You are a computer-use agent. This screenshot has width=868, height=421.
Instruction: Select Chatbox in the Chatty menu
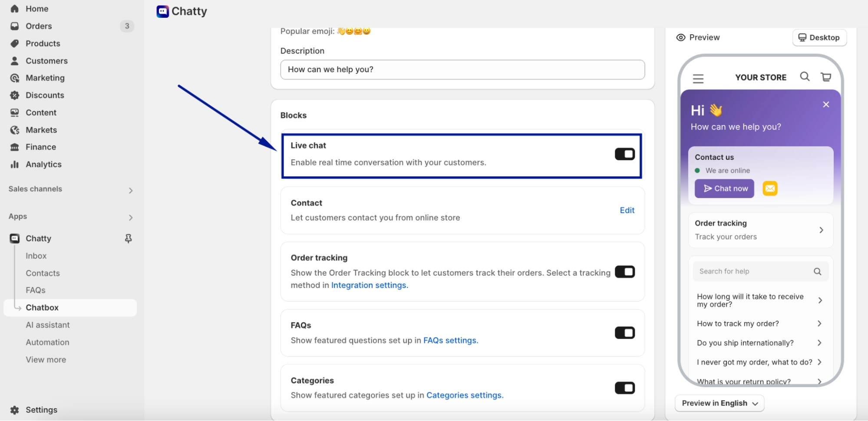[42, 307]
